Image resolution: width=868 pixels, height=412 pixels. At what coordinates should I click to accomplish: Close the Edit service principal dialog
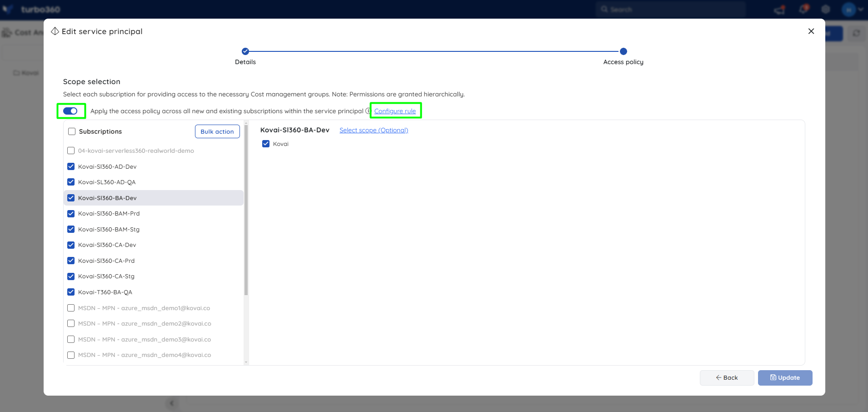tap(811, 31)
